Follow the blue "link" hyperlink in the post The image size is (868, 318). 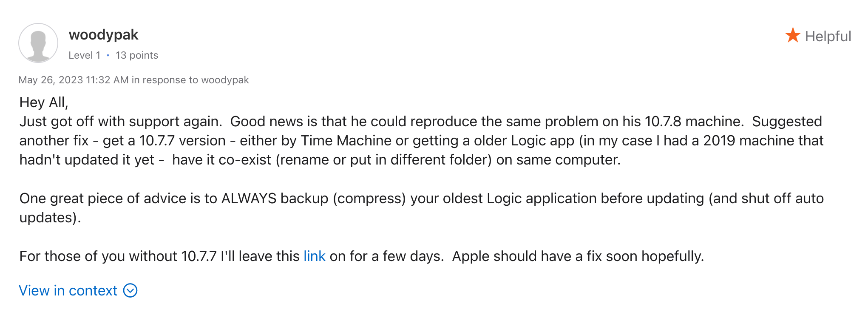[x=314, y=256]
